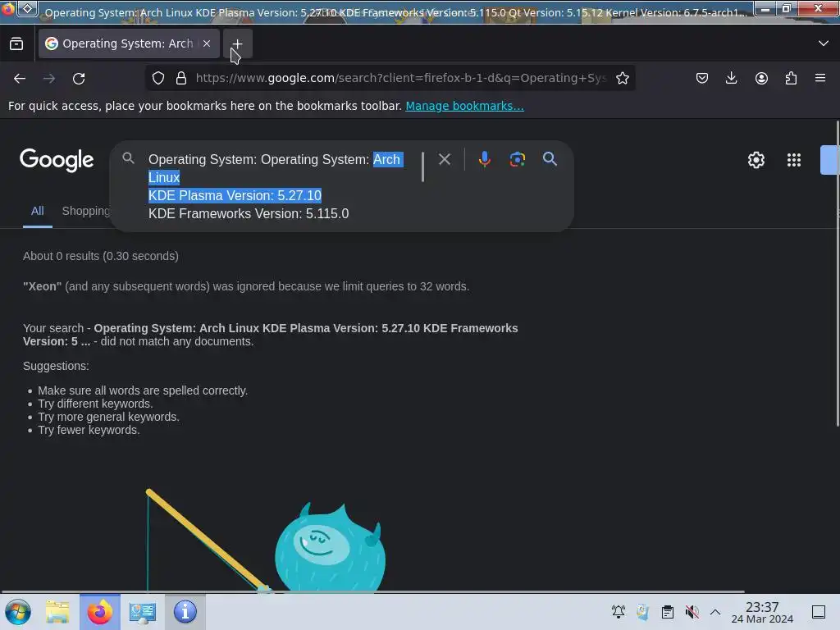The image size is (840, 630).
Task: View site security padlock info
Action: pyautogui.click(x=181, y=78)
